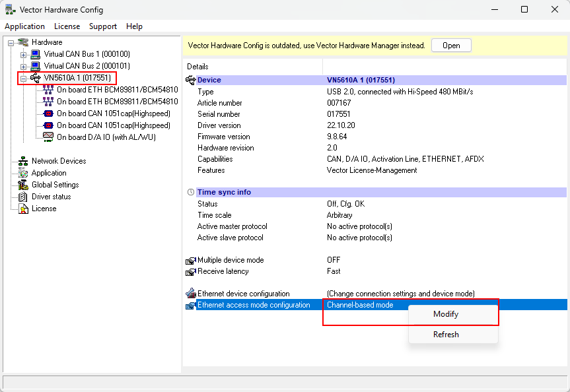Minimize the Vector Hardware Config window
Viewport: 570px width, 392px height.
495,9
